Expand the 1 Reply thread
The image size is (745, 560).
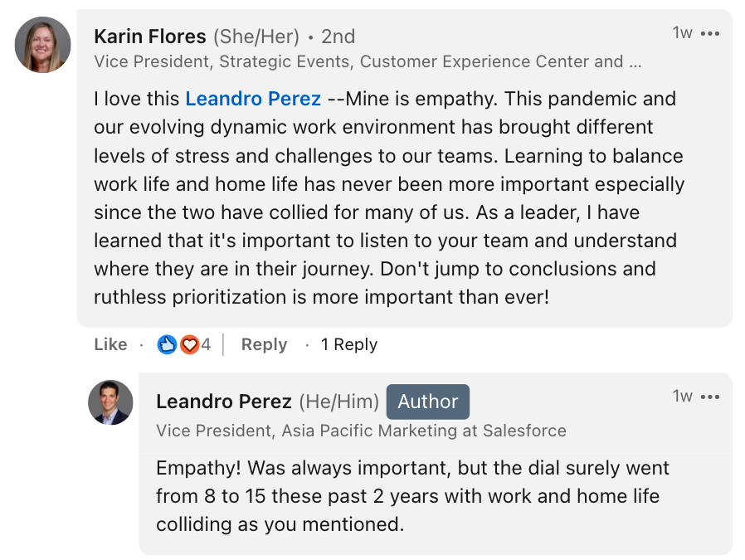click(x=348, y=344)
